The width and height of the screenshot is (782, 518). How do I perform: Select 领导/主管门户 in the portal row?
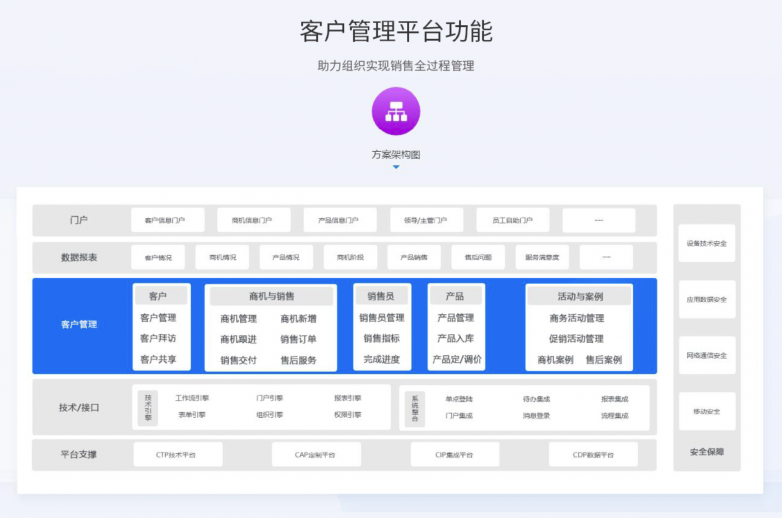tap(426, 220)
